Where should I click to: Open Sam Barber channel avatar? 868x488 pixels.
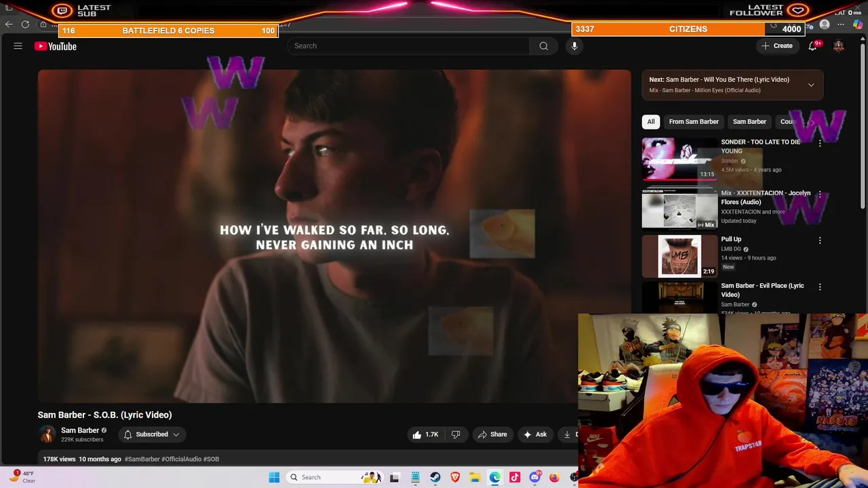[47, 434]
